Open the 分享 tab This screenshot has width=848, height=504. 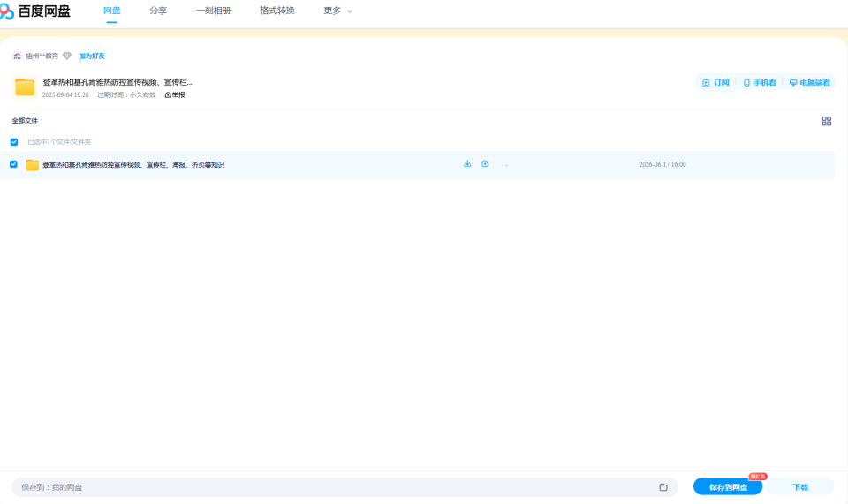click(x=158, y=11)
